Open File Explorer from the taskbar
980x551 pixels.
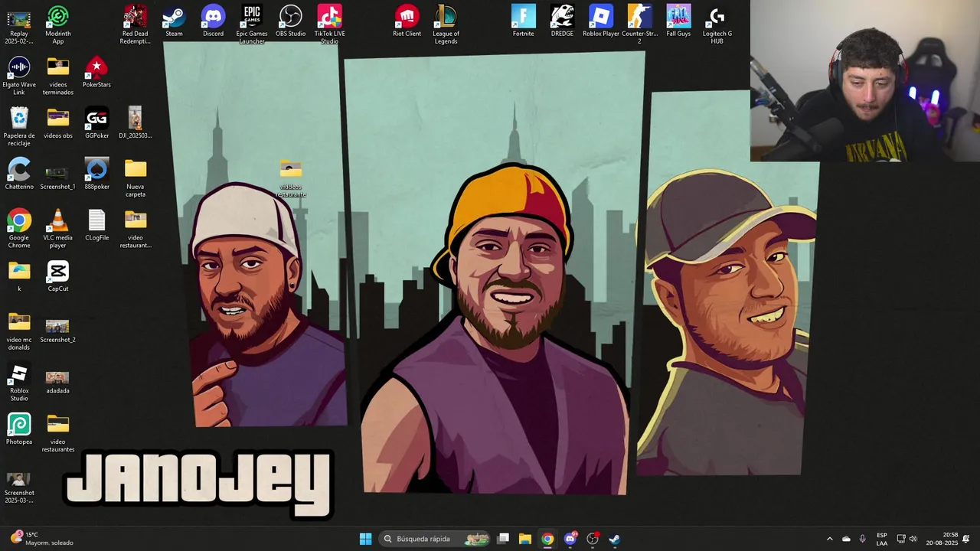click(x=525, y=539)
